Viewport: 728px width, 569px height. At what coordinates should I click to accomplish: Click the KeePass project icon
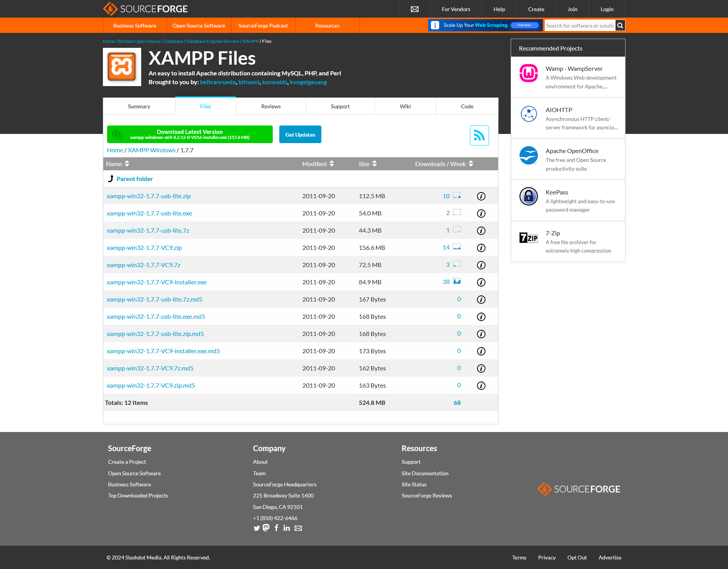coord(529,196)
